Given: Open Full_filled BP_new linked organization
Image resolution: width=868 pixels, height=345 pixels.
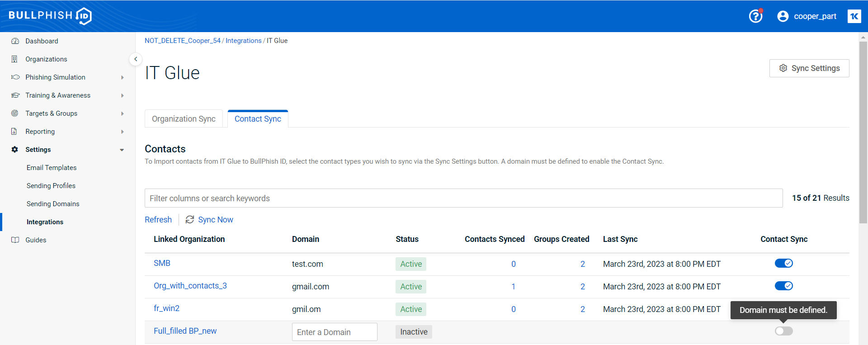Looking at the screenshot, I should point(185,331).
